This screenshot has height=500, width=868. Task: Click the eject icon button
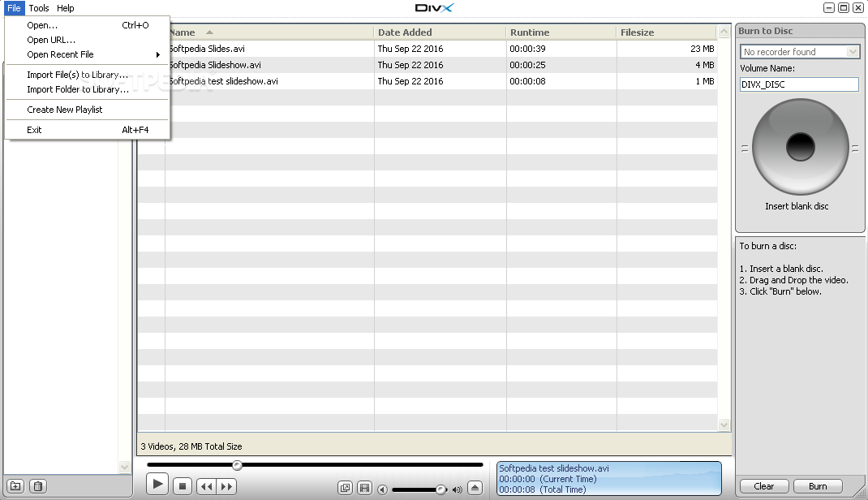[475, 488]
